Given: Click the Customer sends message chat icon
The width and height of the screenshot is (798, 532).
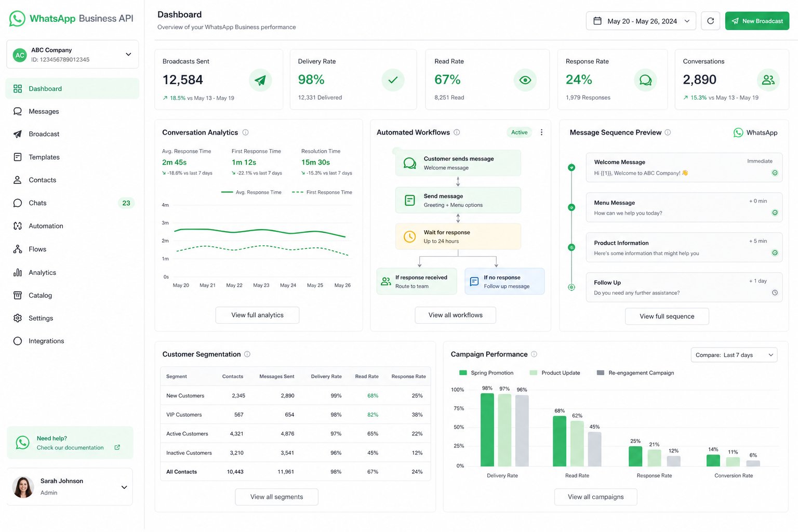Looking at the screenshot, I should click(409, 163).
